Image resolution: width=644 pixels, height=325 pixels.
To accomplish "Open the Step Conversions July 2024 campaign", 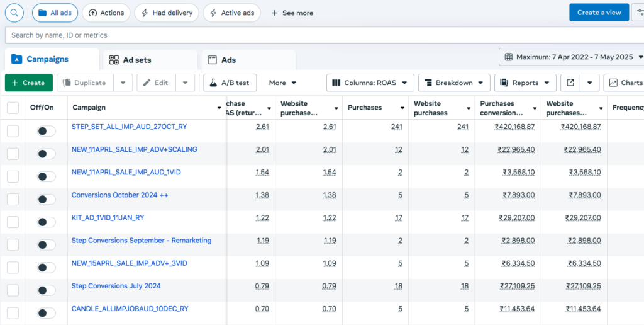I will coord(116,286).
